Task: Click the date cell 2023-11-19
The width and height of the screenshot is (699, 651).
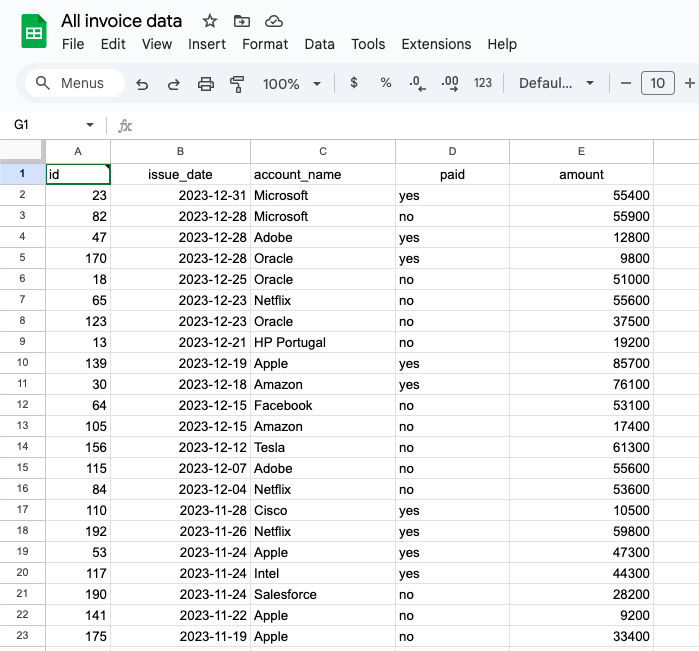Action: pos(181,636)
